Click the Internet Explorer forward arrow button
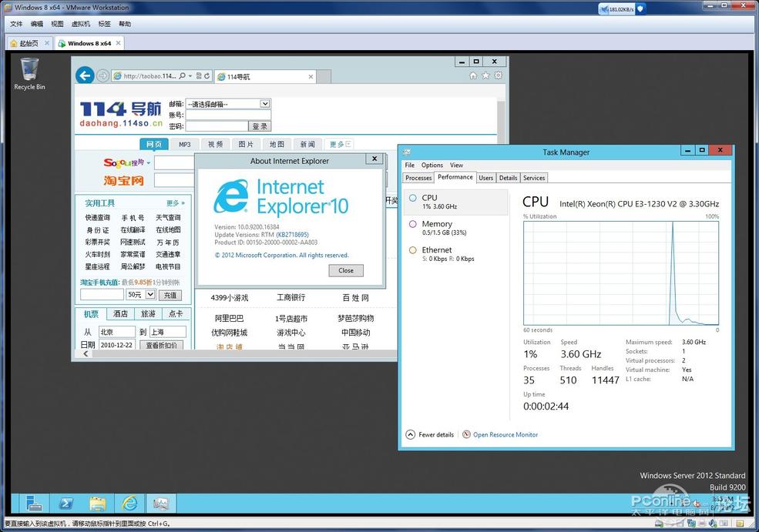Image resolution: width=759 pixels, height=532 pixels. click(x=102, y=76)
